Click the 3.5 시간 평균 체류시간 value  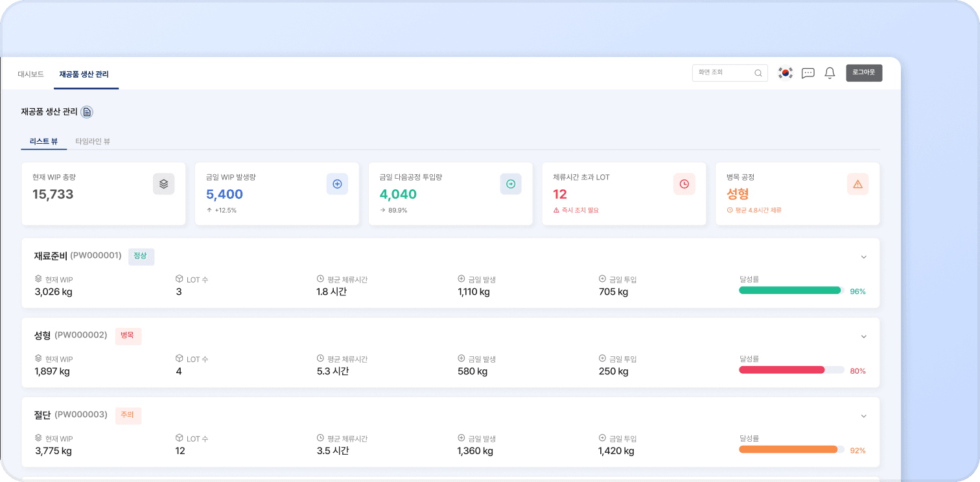pyautogui.click(x=332, y=452)
